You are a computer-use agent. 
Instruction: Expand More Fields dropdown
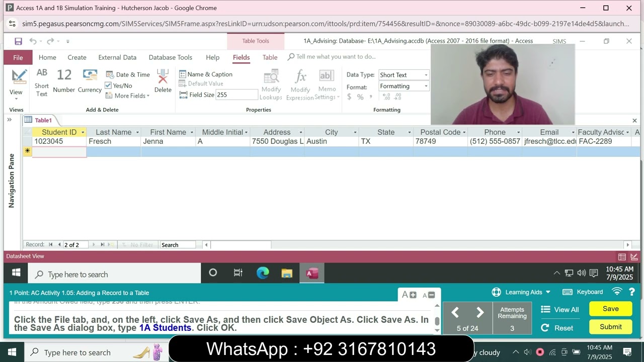click(x=128, y=96)
